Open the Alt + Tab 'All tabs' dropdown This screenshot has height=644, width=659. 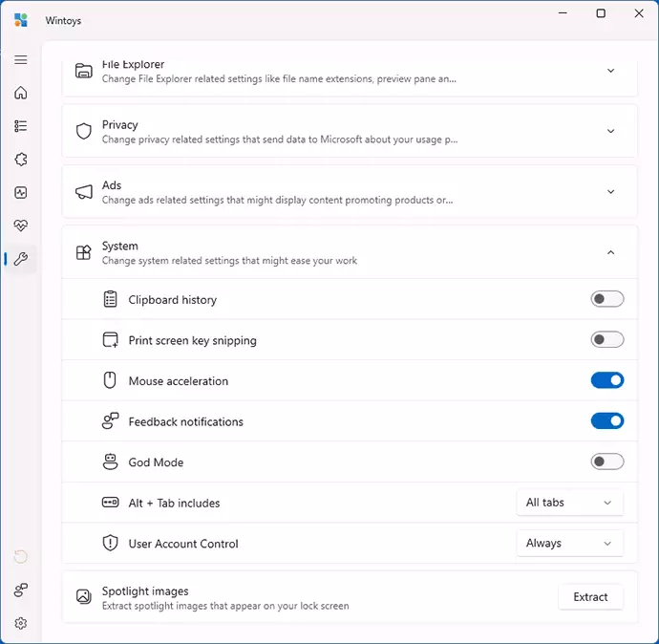click(x=569, y=503)
